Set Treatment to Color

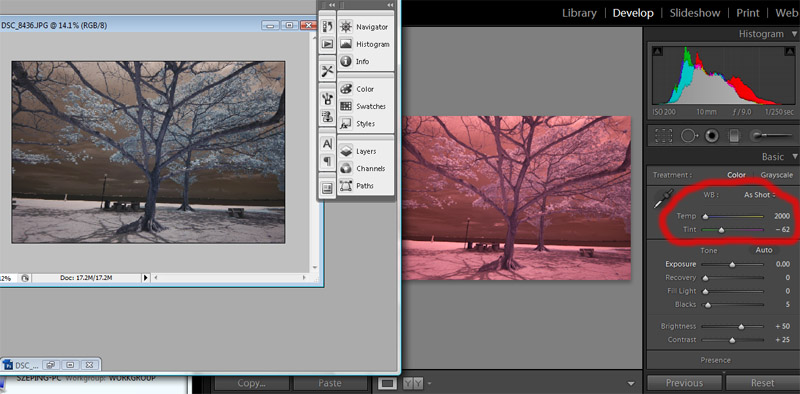[x=736, y=175]
